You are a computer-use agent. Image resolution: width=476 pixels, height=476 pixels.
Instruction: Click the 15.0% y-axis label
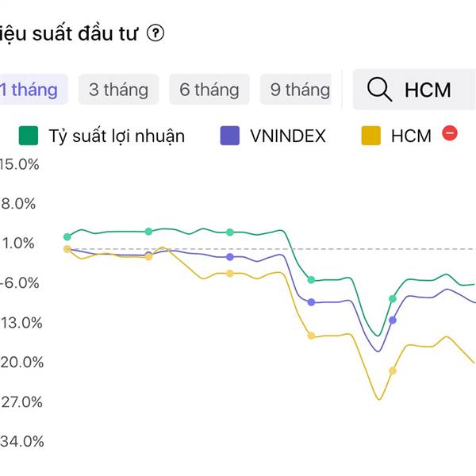19,164
